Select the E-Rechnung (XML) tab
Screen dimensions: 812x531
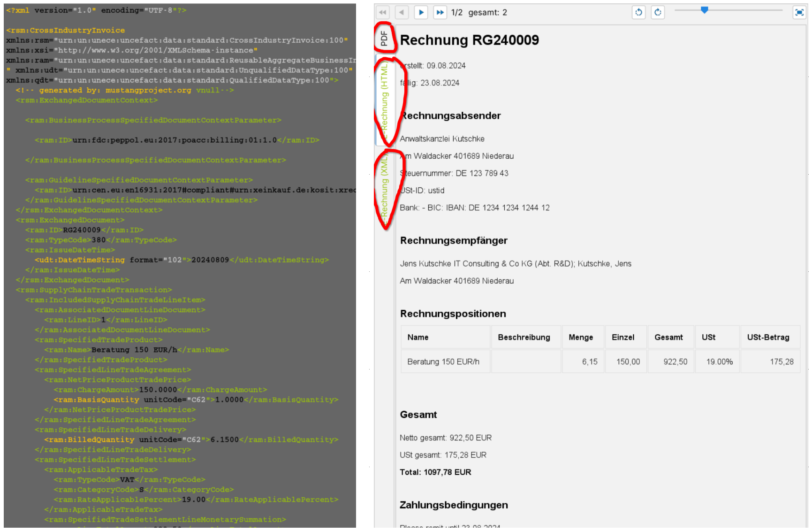coord(384,188)
